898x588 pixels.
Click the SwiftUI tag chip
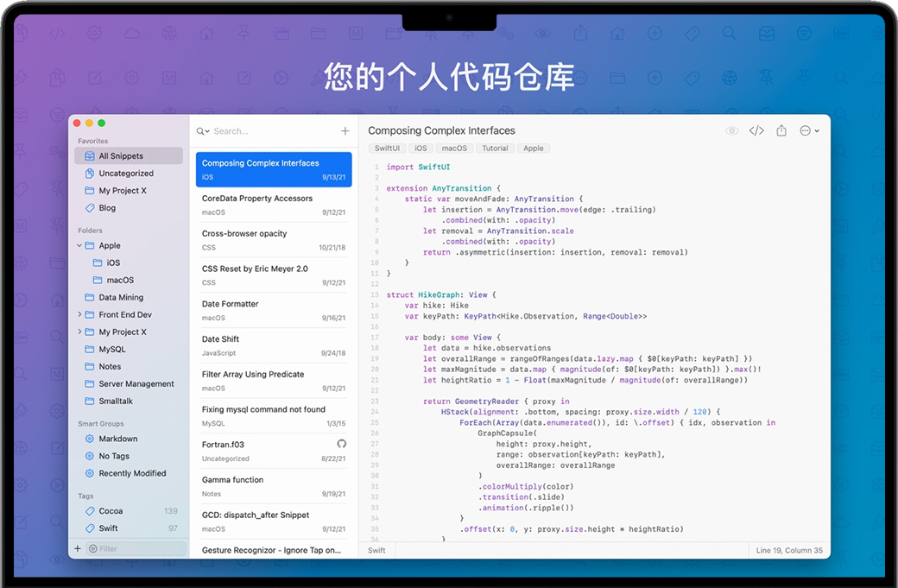tap(387, 149)
